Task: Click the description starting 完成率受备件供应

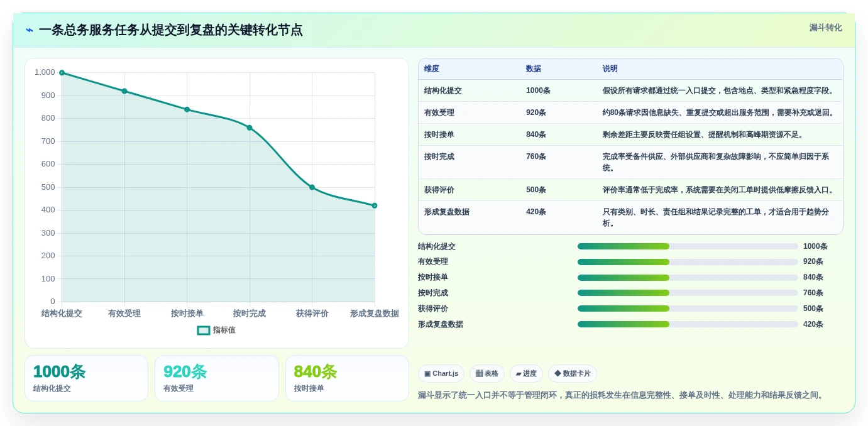Action: pyautogui.click(x=717, y=162)
